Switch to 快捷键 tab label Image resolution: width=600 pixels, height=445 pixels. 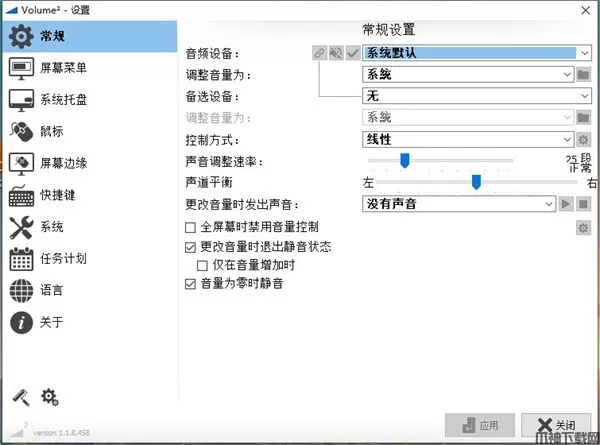click(58, 195)
